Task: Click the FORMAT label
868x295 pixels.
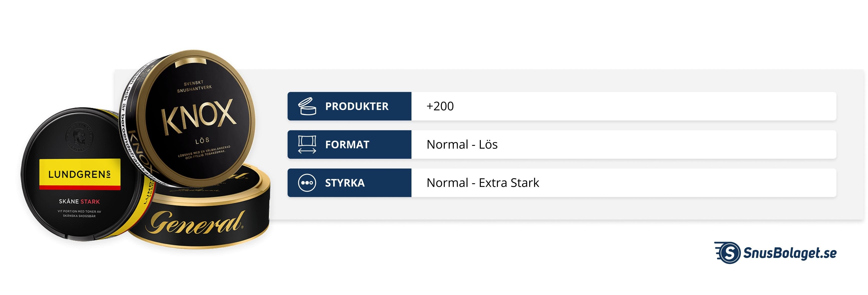Action: coord(347,144)
